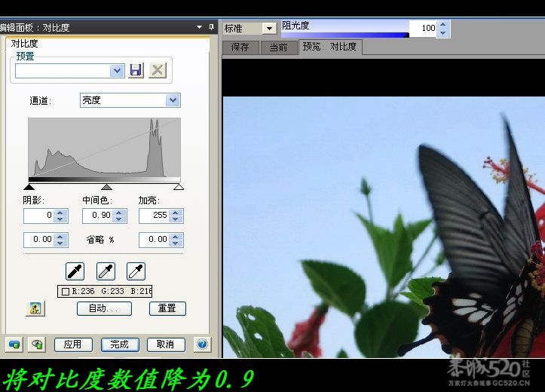Open the 通道 channel dropdown showing 亮度
Viewport: 545px width, 392px height.
[x=173, y=100]
